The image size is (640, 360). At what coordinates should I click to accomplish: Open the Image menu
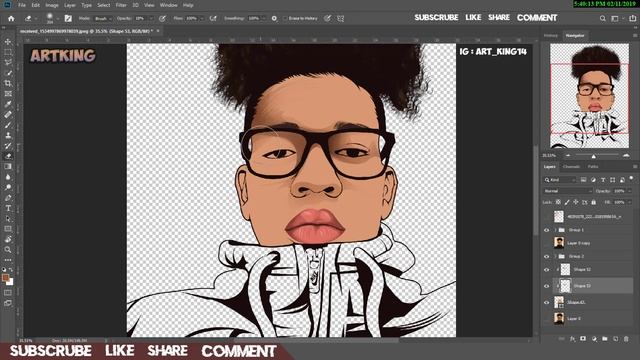[52, 5]
